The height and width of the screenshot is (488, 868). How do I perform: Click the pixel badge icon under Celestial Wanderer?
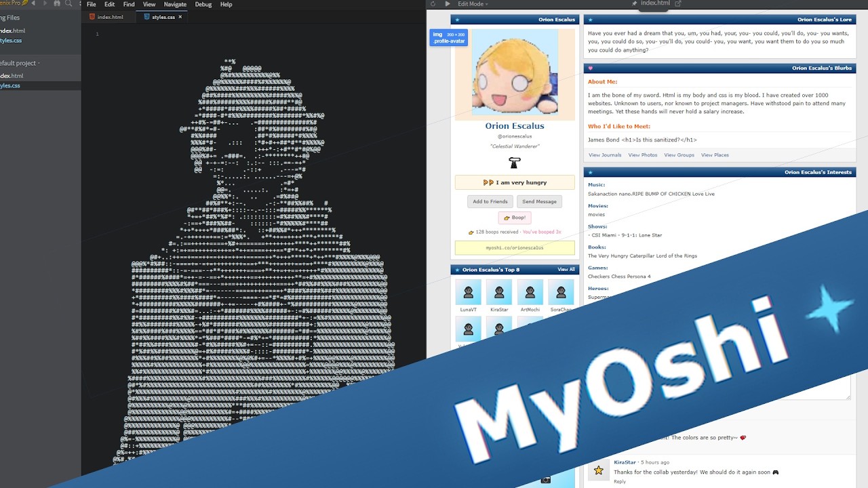click(515, 163)
